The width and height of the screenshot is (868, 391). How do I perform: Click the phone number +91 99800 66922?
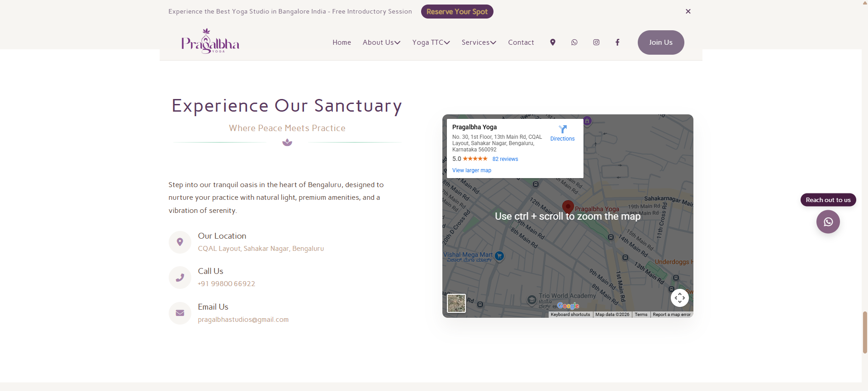click(x=227, y=284)
